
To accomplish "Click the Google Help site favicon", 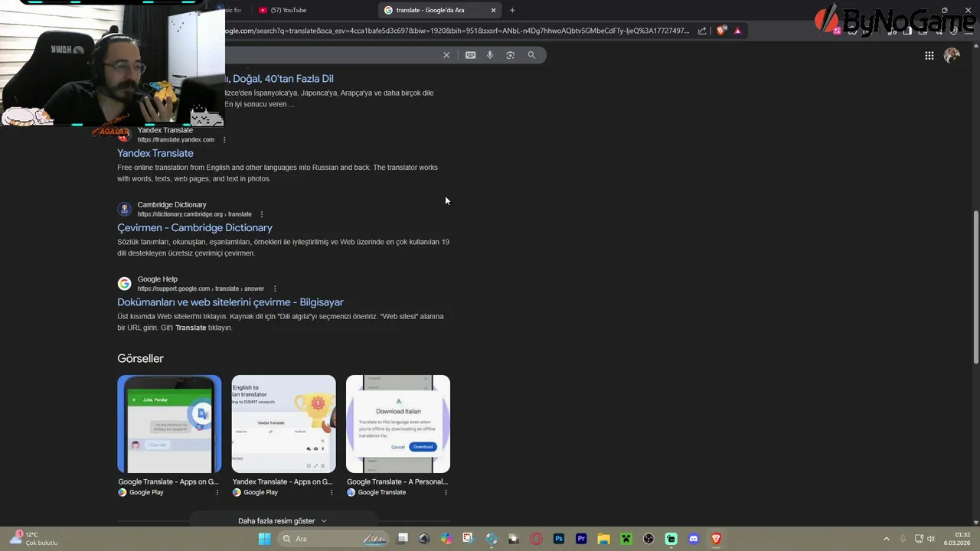I will pyautogui.click(x=124, y=284).
